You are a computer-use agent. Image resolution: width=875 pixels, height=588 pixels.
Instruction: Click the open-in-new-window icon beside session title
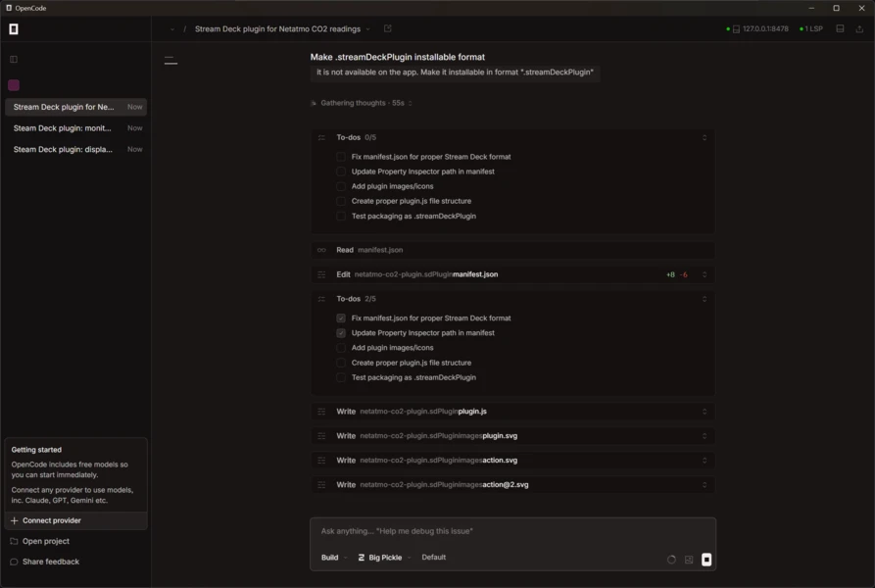click(x=388, y=28)
